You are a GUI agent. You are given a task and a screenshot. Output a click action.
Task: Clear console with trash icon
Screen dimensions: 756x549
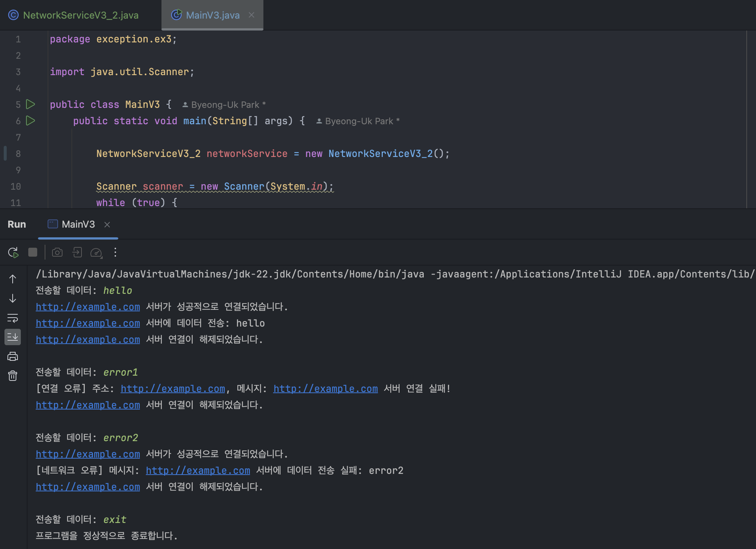(13, 376)
